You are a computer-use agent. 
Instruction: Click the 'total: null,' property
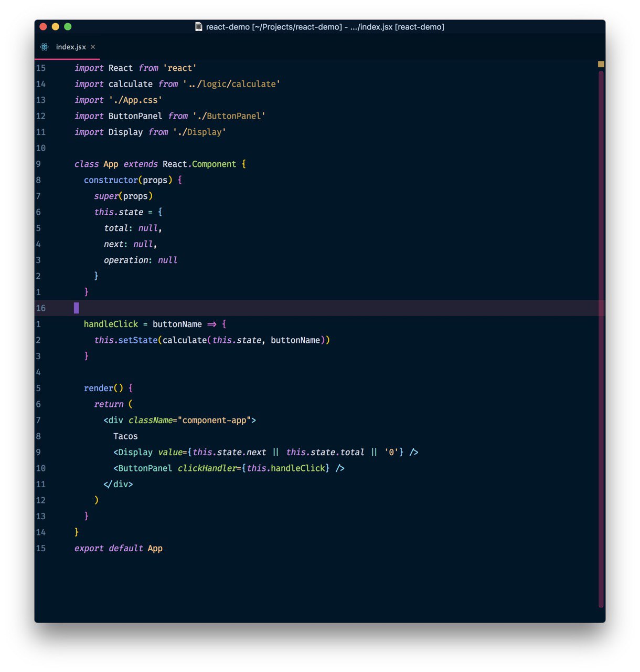(133, 228)
